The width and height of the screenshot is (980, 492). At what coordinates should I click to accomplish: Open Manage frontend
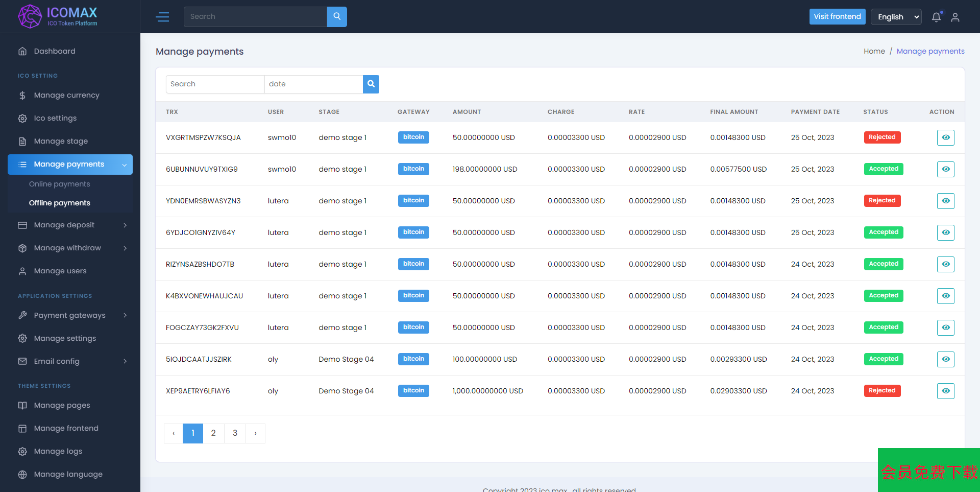(70, 428)
